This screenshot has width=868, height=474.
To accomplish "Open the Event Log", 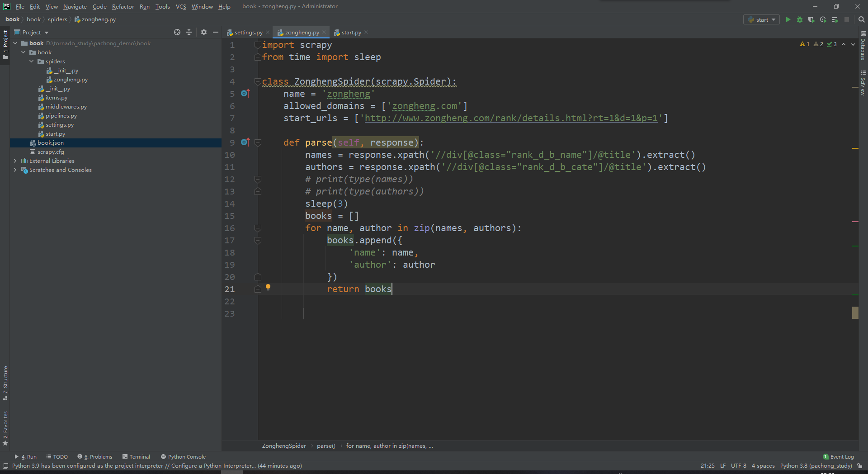I will click(x=839, y=457).
